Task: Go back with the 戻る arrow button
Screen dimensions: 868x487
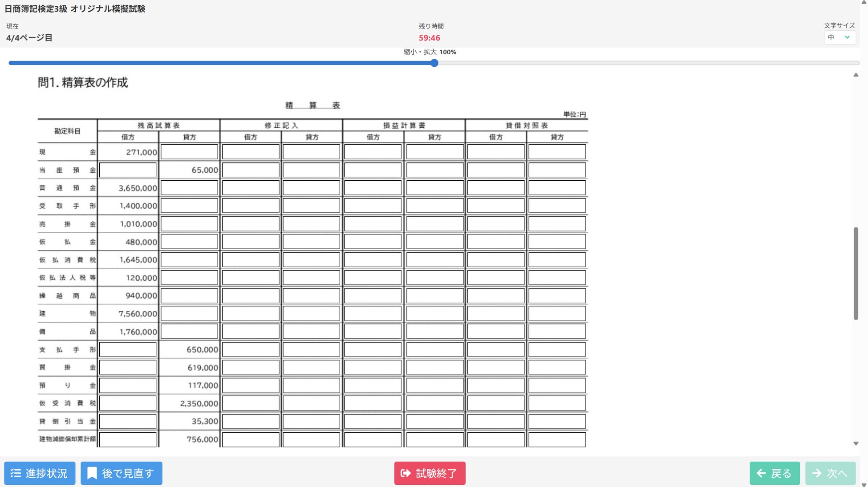Action: (774, 473)
